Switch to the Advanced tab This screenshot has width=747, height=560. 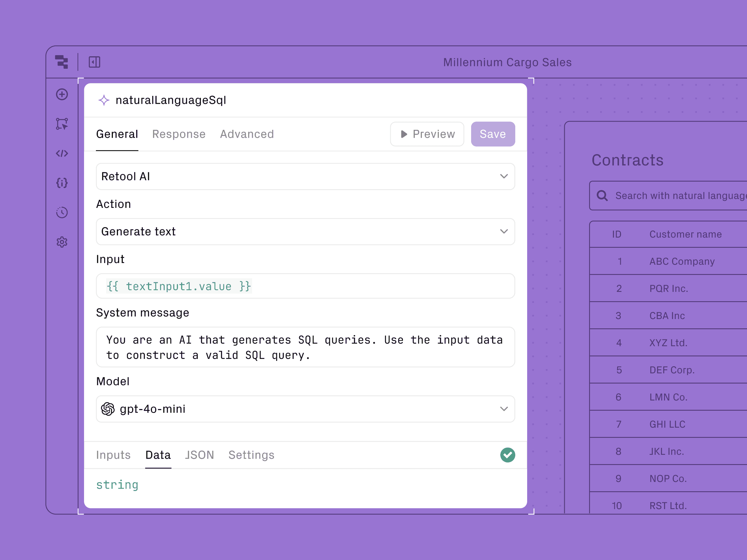[247, 134]
